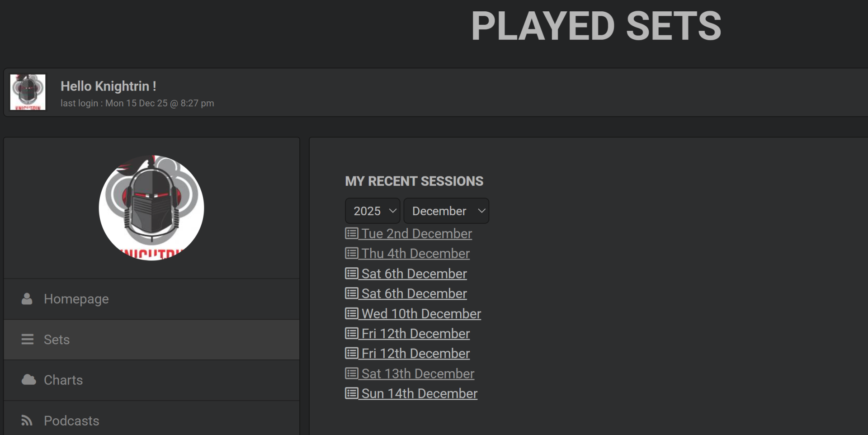Click the Sets hamburger icon

pyautogui.click(x=28, y=340)
